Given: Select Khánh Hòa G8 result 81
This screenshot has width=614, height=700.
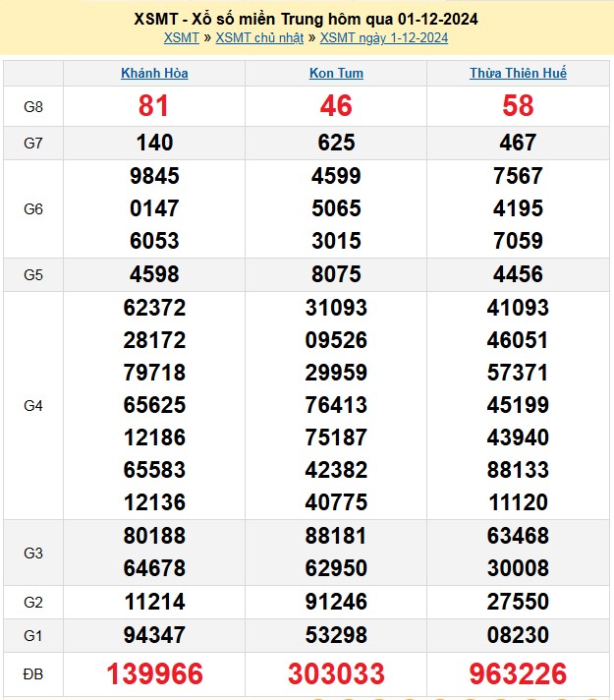Looking at the screenshot, I should [153, 106].
